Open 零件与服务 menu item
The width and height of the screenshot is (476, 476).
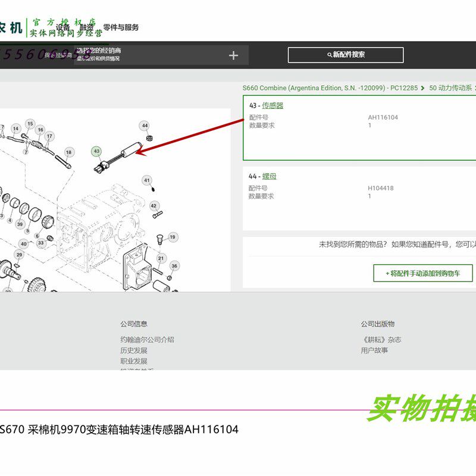point(121,27)
